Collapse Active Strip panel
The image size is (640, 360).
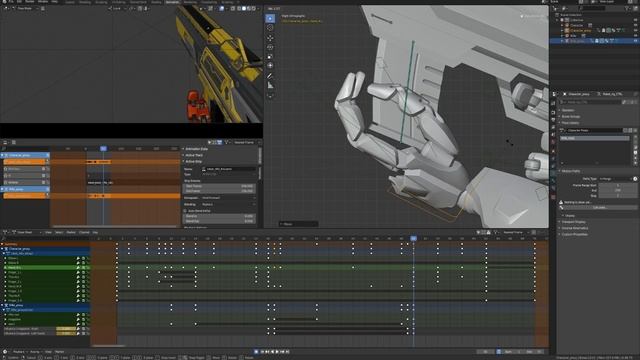pos(194,161)
